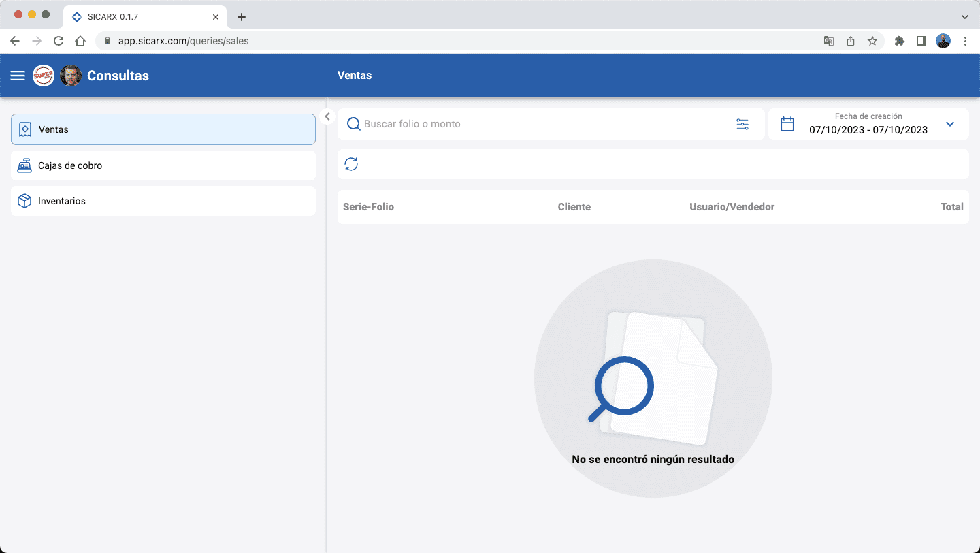Screen dimensions: 980x553
Task: Open Inventarios section
Action: 163,202
